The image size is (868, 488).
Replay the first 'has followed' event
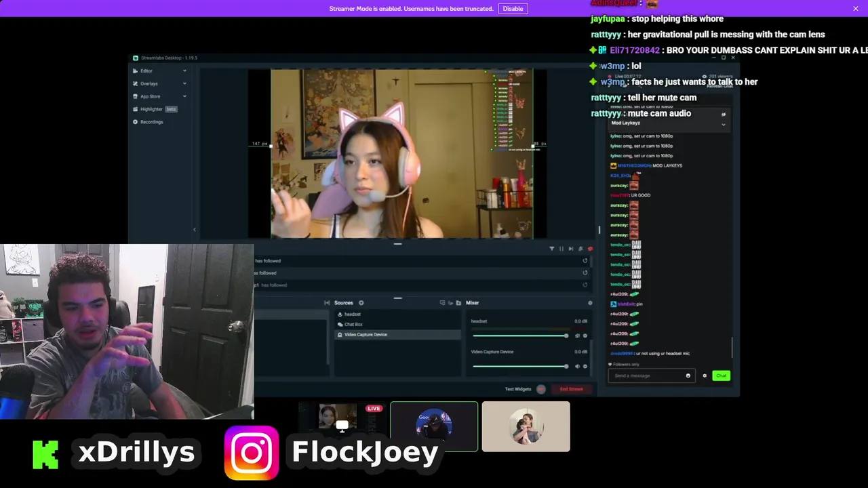pyautogui.click(x=585, y=260)
